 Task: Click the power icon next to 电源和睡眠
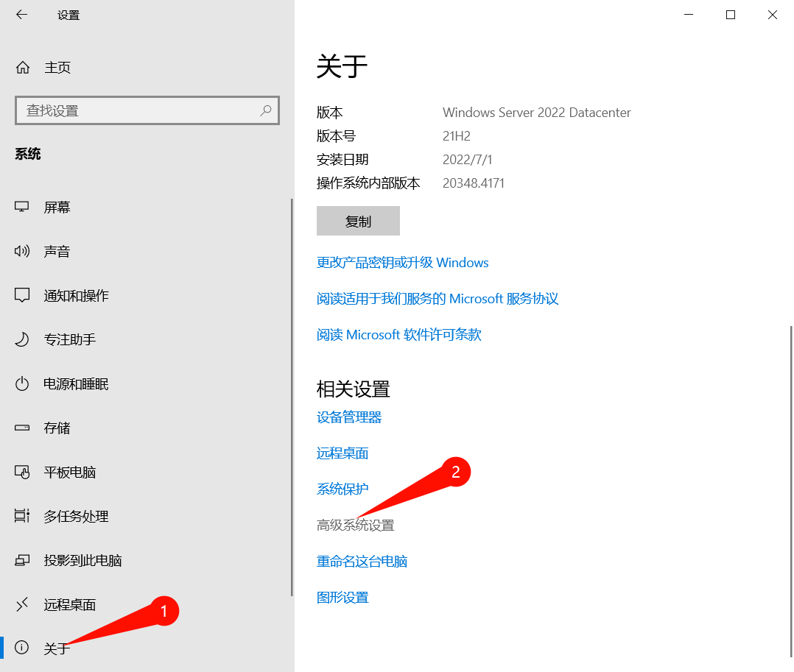tap(22, 383)
